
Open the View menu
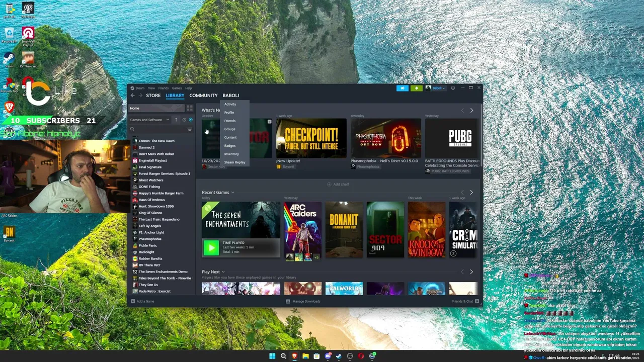[151, 88]
